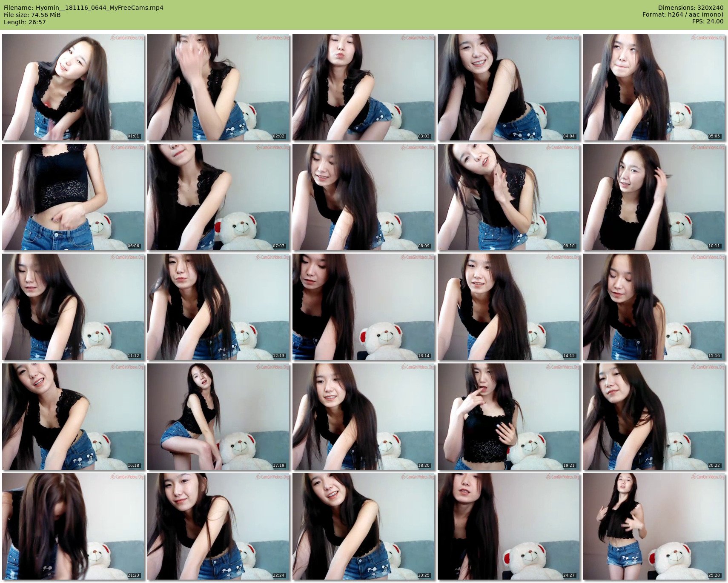
Task: Select the frame marked 03:03
Action: (x=364, y=87)
